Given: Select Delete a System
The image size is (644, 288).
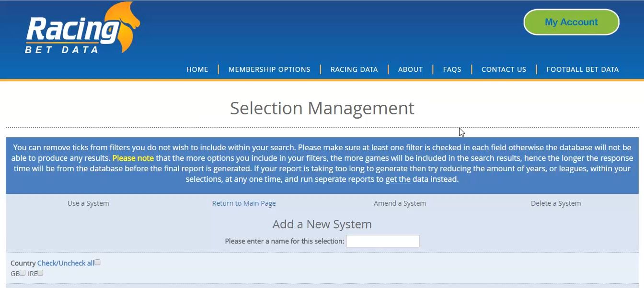Looking at the screenshot, I should (x=555, y=203).
